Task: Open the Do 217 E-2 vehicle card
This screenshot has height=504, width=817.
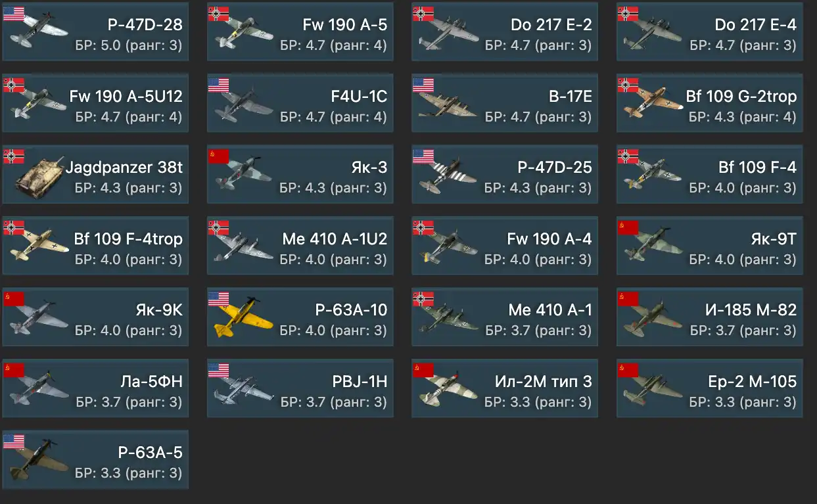Action: tap(505, 32)
